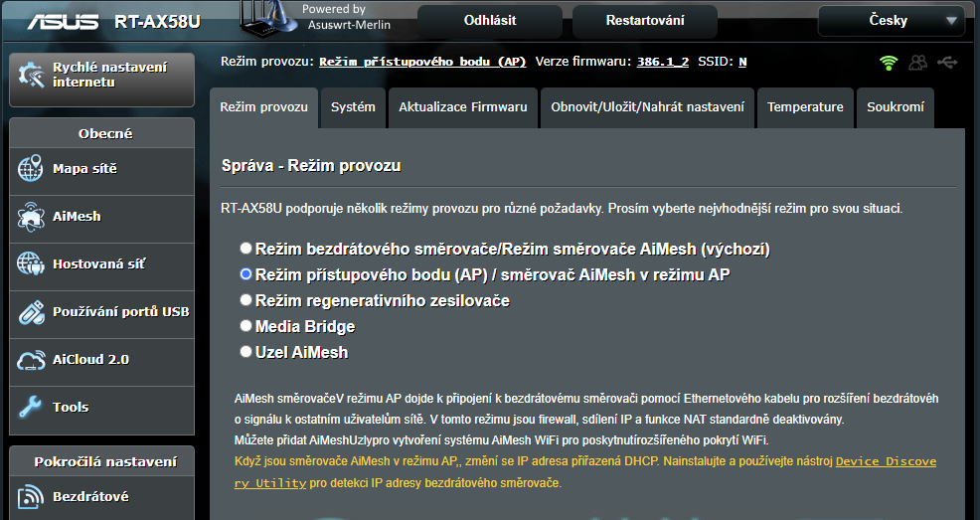Open Bezdrátové menu item
Viewport: 980px width, 520px height.
pos(101,498)
